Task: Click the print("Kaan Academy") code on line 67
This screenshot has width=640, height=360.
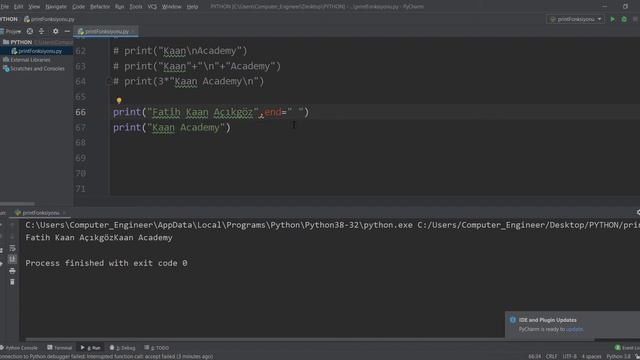Action: (172, 128)
